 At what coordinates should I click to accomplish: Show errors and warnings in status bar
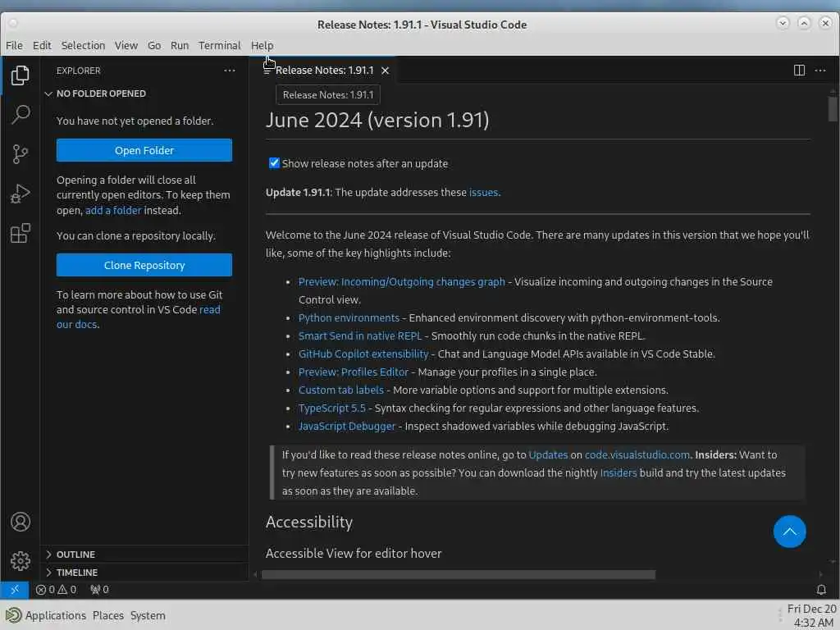[56, 589]
